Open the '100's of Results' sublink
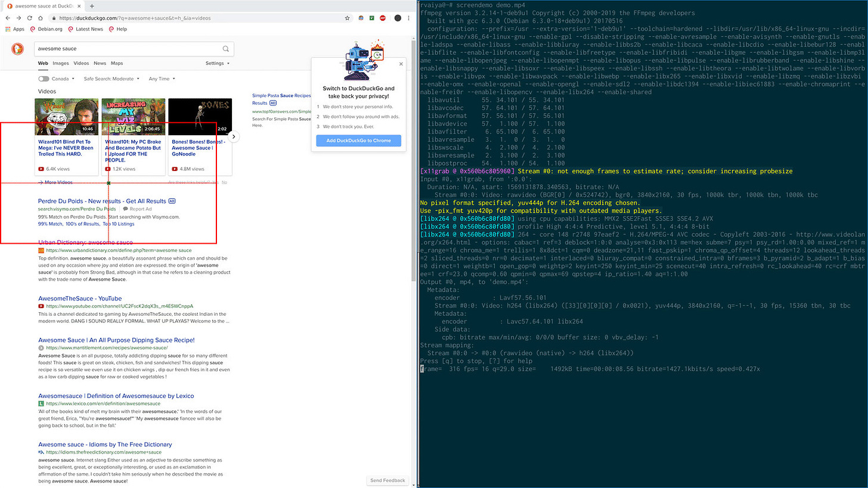 click(x=82, y=224)
